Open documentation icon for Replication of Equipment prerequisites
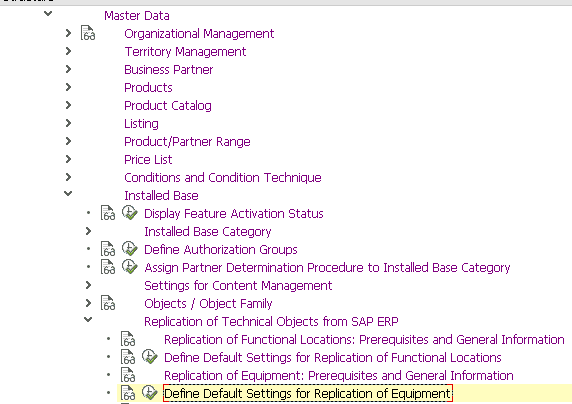Image resolution: width=572 pixels, height=404 pixels. [x=128, y=375]
